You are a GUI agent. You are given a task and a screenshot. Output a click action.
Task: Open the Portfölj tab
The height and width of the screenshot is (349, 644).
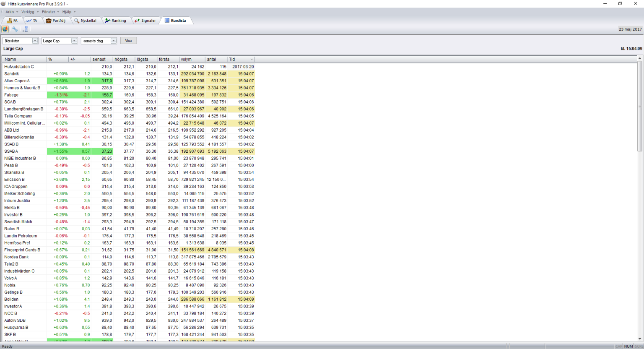coord(56,21)
